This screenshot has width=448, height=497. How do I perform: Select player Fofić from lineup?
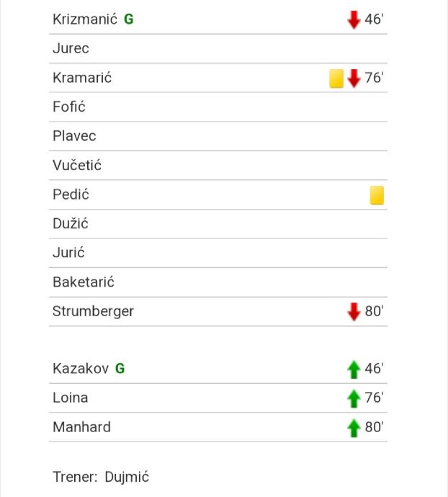(69, 107)
